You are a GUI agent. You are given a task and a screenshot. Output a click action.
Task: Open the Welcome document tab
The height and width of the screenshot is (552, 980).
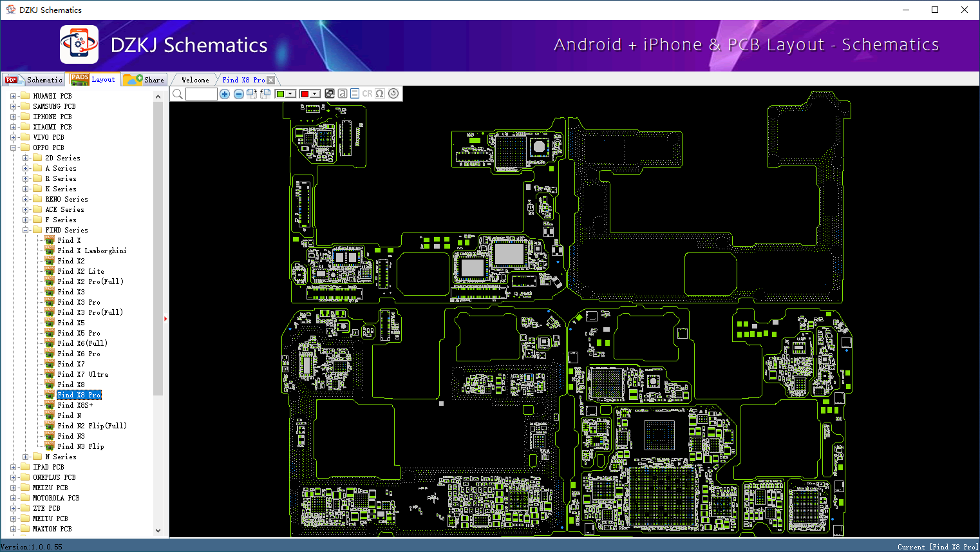pos(195,80)
